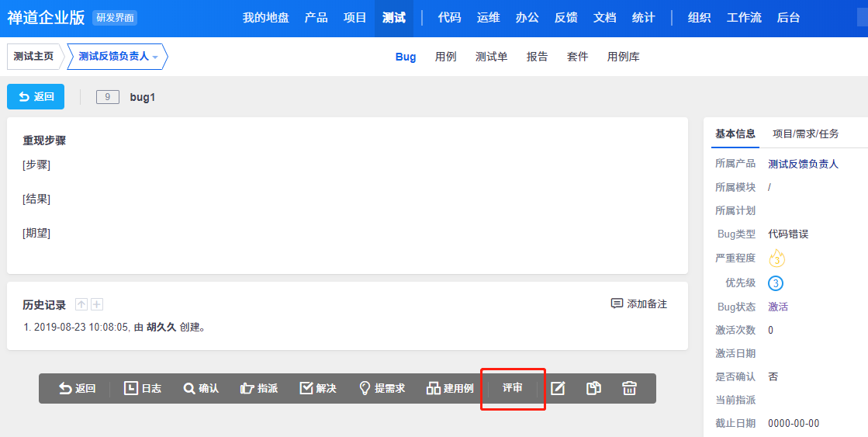Open 办公 in top navigation
This screenshot has height=437, width=868.
point(527,18)
